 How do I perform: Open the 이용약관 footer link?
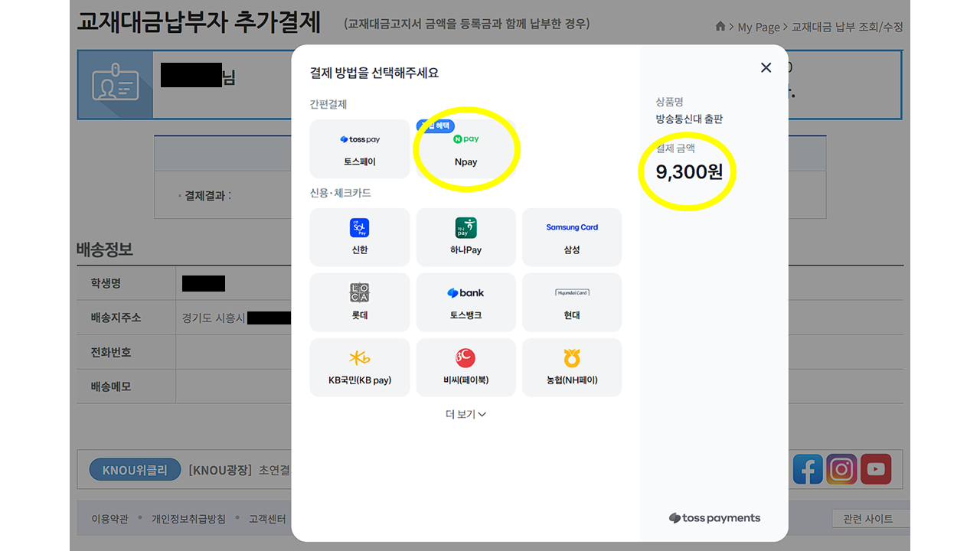[109, 519]
